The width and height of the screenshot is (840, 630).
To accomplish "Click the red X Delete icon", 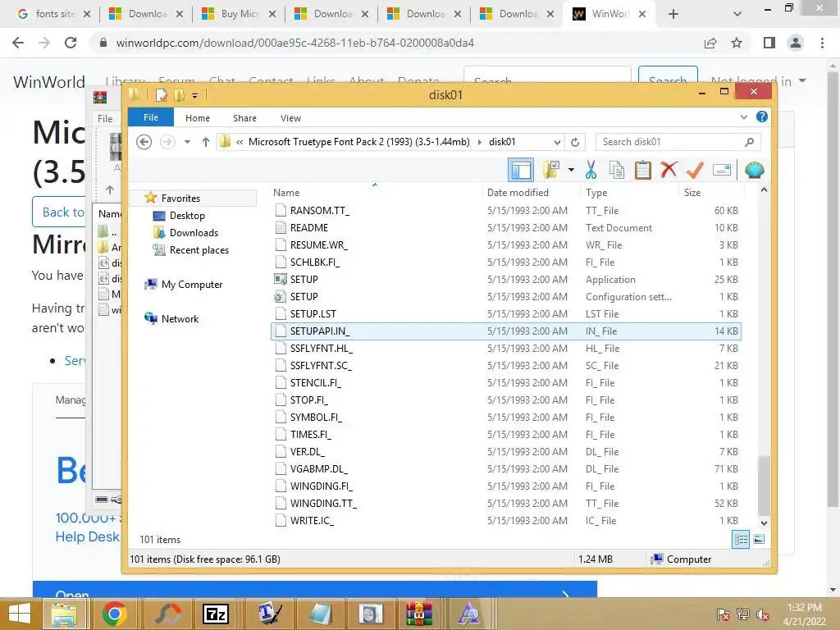I will (669, 170).
